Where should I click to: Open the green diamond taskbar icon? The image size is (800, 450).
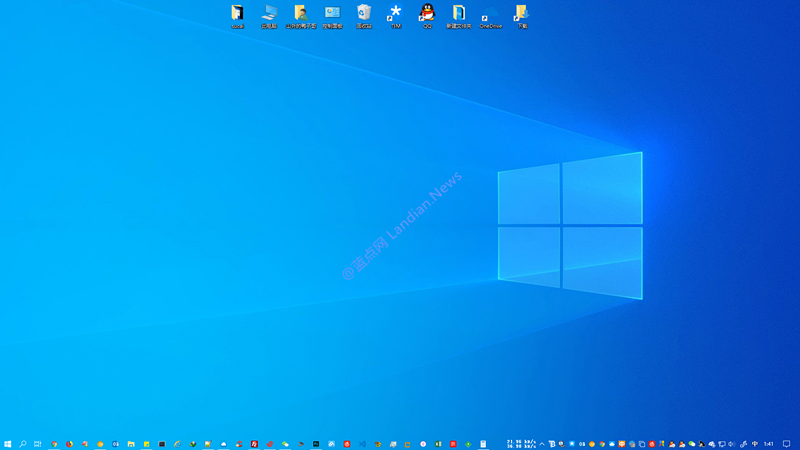(468, 444)
